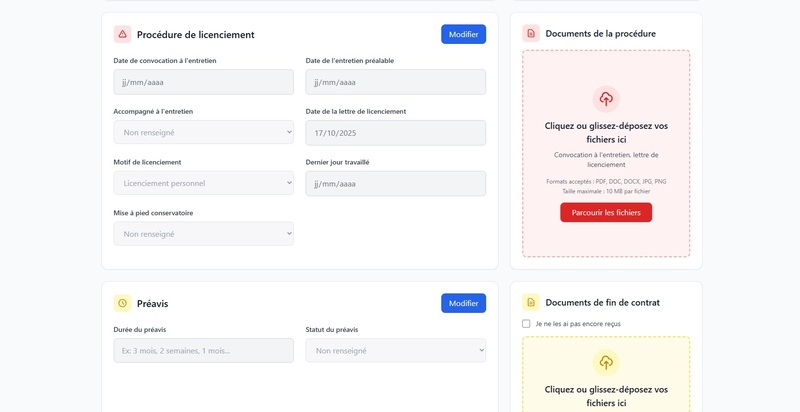Check the 'Je ne les ai pas encore reçus' box
800x412 pixels.
click(x=526, y=324)
